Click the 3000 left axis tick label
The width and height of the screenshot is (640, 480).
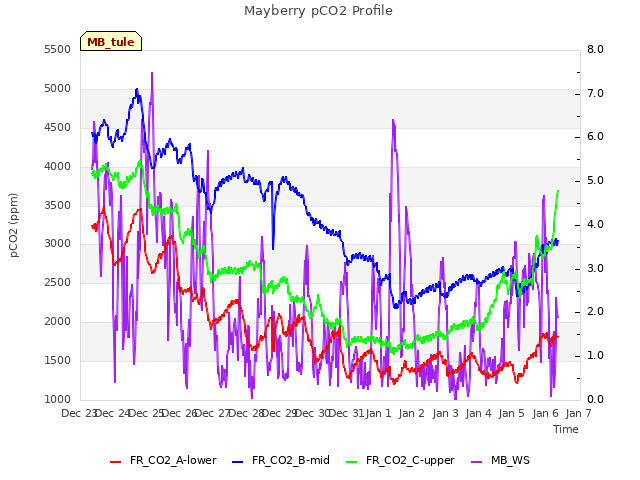(x=58, y=243)
